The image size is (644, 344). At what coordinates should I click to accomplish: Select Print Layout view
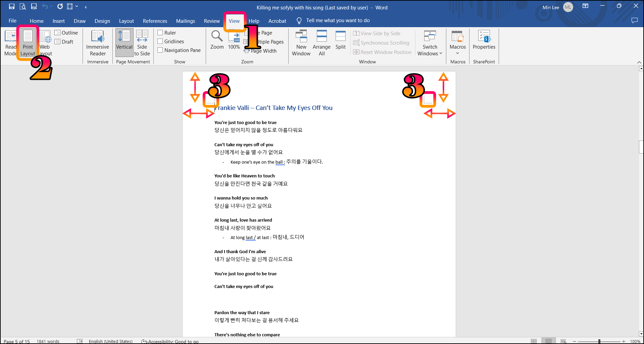[28, 43]
